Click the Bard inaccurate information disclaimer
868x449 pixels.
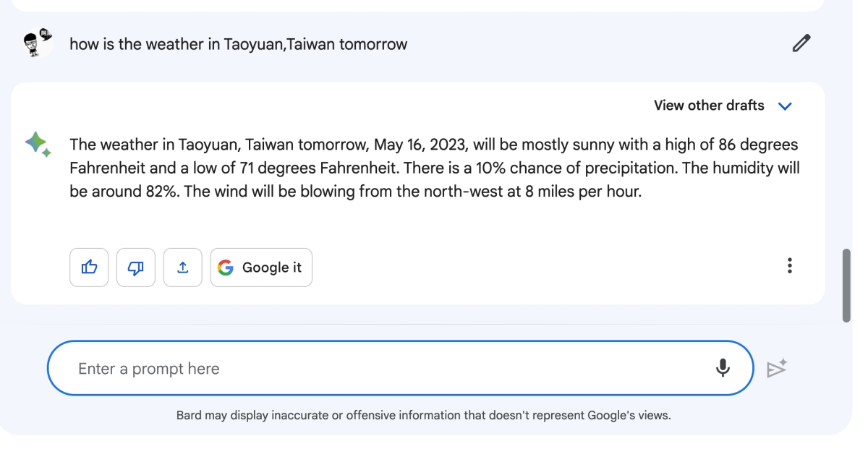(x=423, y=415)
